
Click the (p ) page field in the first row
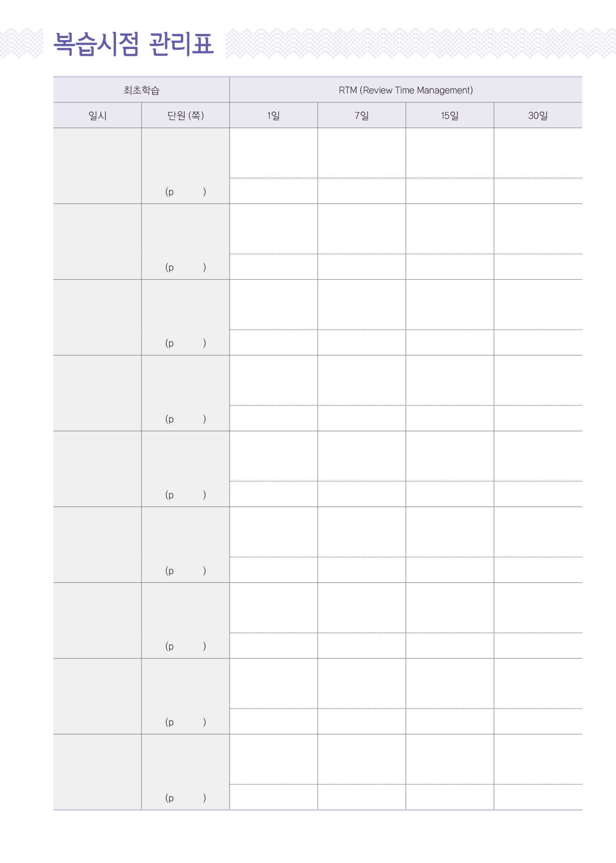click(185, 192)
